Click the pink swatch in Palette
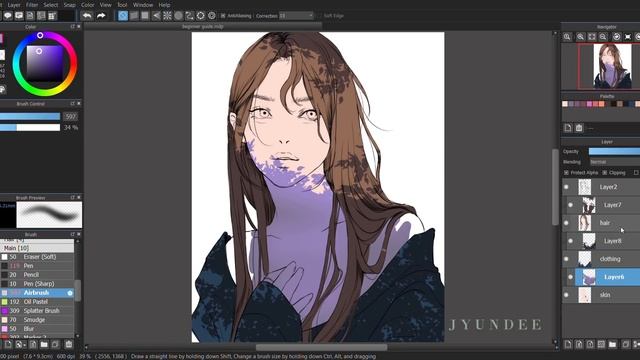The image size is (640, 360). 589,104
